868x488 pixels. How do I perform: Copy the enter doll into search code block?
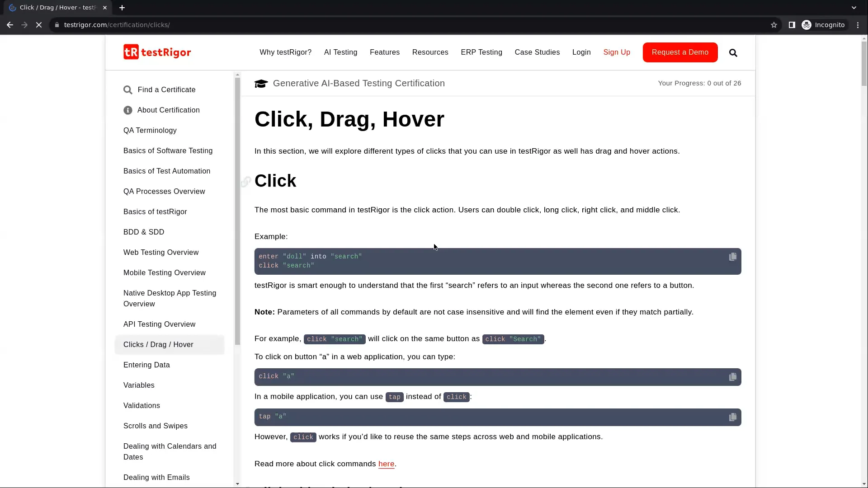733,257
